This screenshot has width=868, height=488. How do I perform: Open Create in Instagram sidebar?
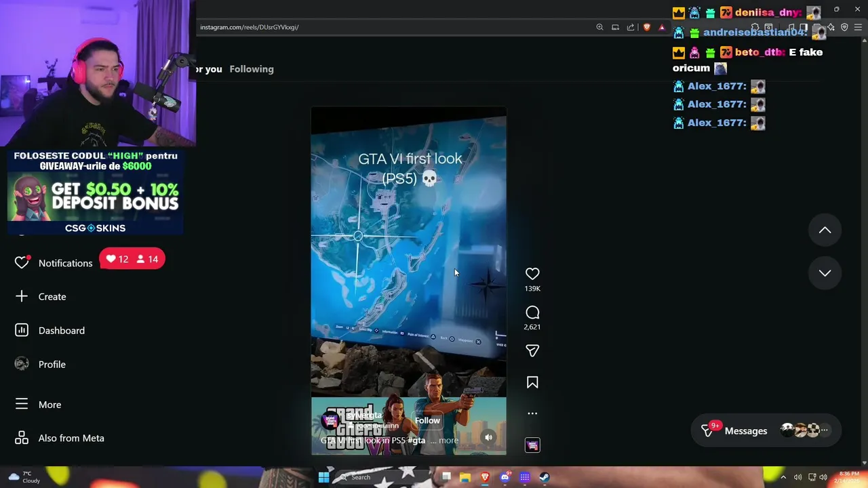click(x=41, y=297)
